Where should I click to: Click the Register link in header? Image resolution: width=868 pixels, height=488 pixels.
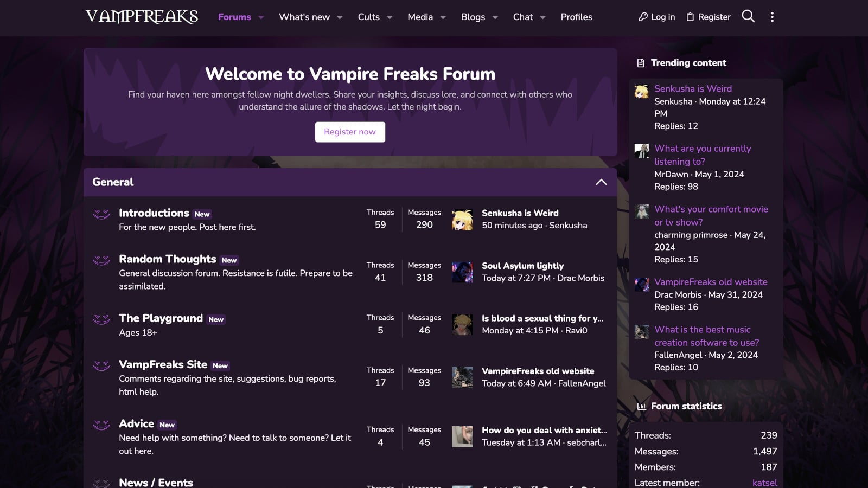[708, 17]
